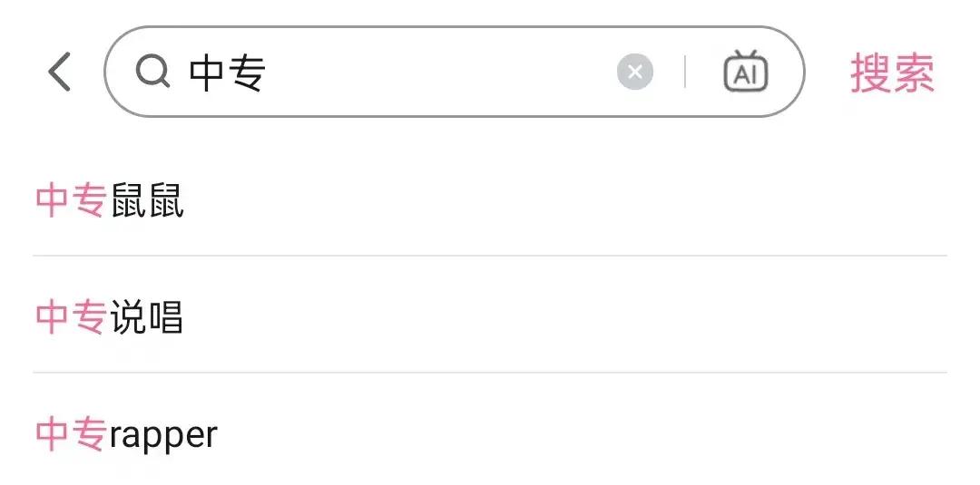The image size is (980, 485).
Task: Click the word 鼠鼠 in first suggestion
Action: [147, 200]
